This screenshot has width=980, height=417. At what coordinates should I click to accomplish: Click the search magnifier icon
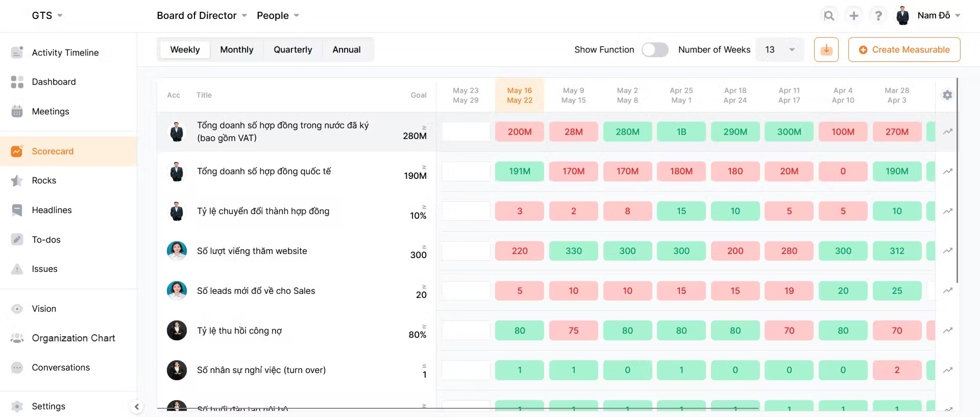[x=829, y=16]
